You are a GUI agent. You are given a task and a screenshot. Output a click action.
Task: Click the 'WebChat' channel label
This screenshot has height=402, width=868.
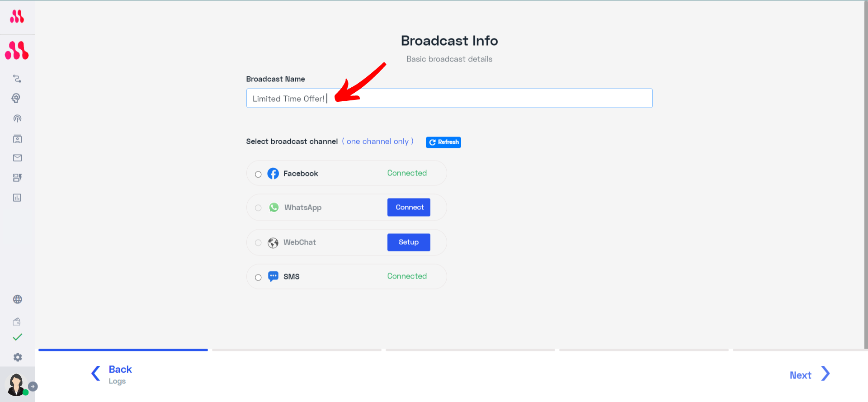[x=300, y=242]
